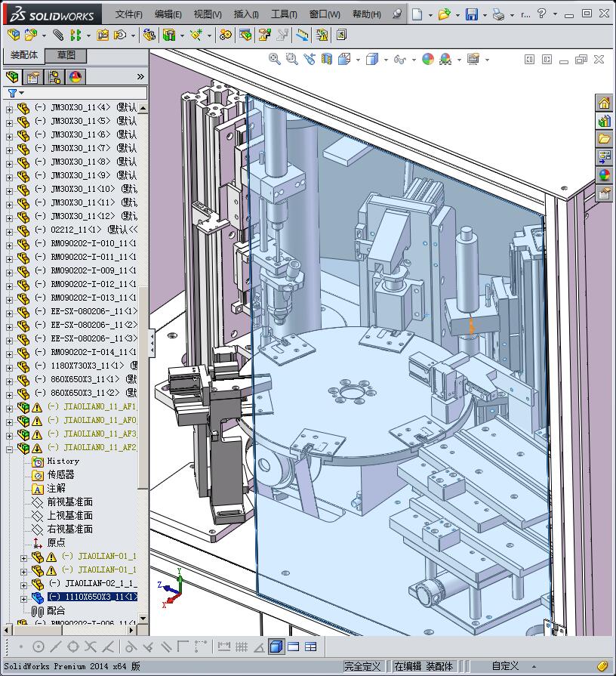
Task: Select the 前视基准面 plane
Action: pos(69,502)
